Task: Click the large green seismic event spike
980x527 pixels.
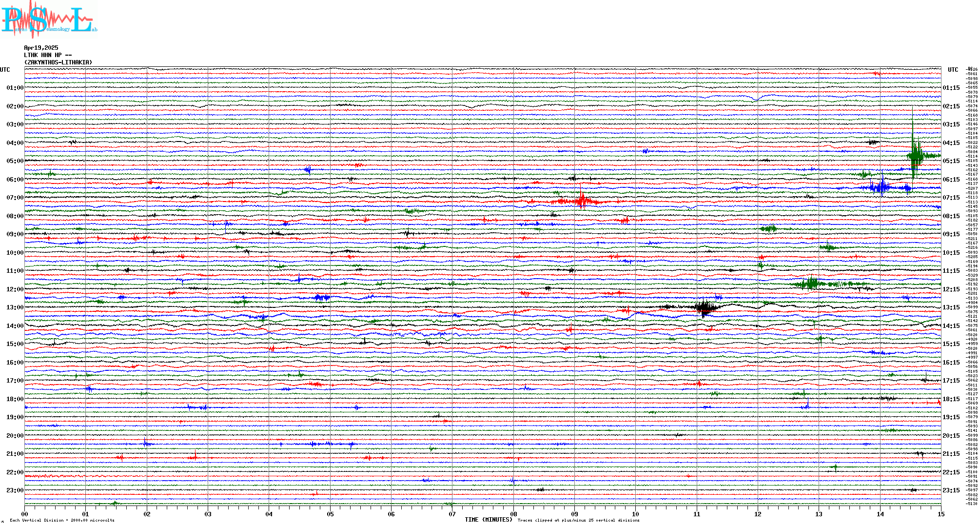Action: 914,155
